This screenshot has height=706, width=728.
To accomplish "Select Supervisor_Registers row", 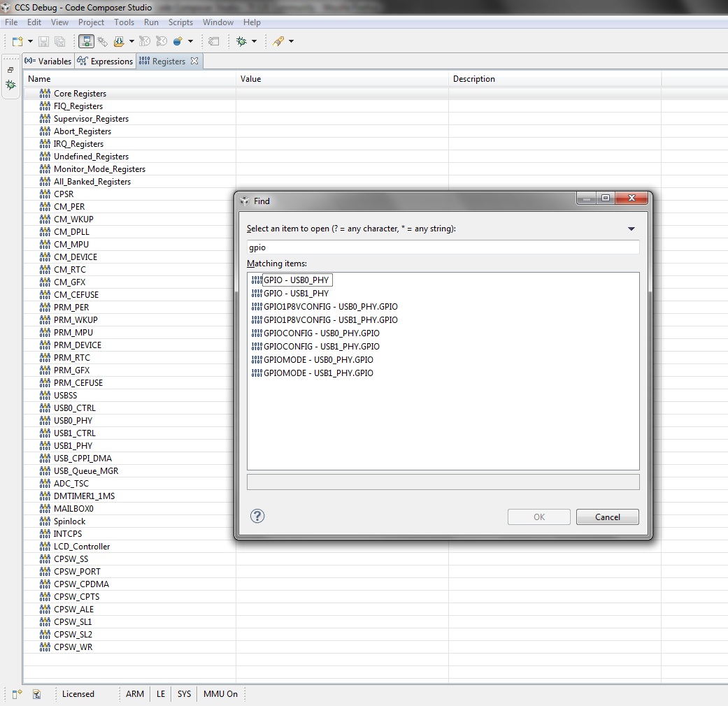I will click(91, 119).
